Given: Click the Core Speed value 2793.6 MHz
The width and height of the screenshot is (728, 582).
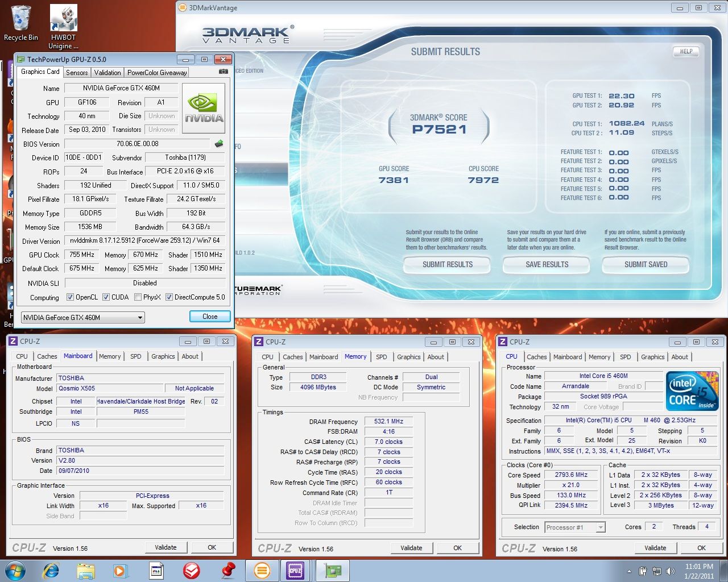Looking at the screenshot, I should pyautogui.click(x=571, y=475).
